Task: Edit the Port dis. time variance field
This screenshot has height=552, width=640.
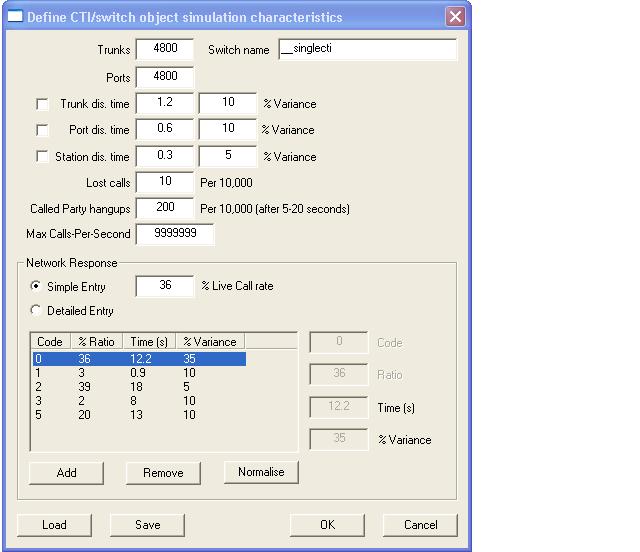Action: click(228, 129)
